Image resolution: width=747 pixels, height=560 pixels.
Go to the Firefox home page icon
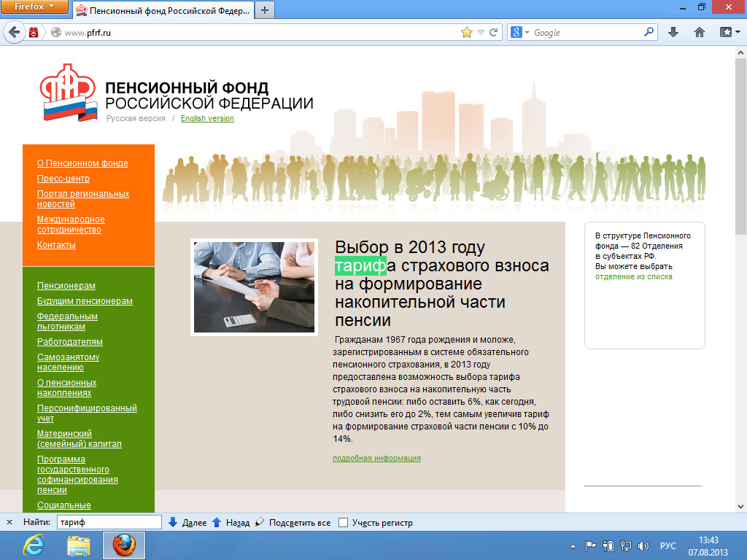tap(699, 32)
